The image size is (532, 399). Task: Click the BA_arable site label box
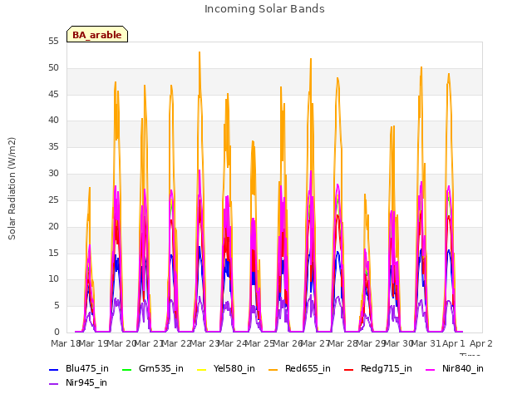pos(97,34)
